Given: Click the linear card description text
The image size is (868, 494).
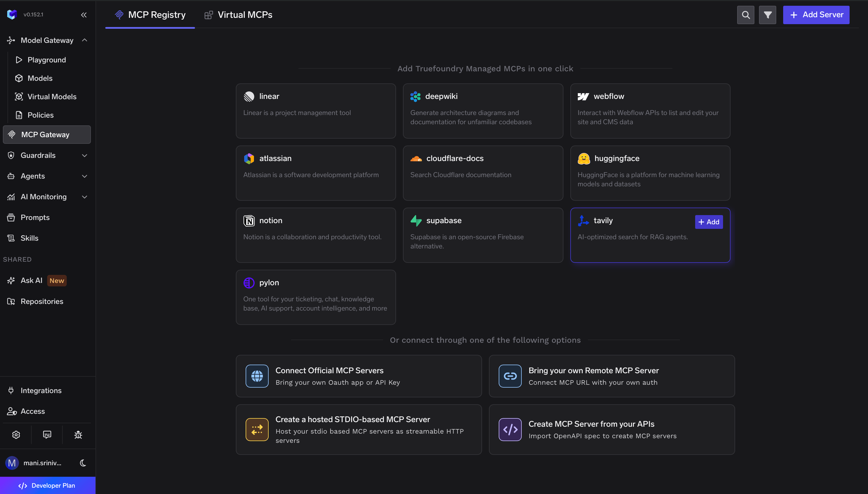Looking at the screenshot, I should [x=297, y=113].
